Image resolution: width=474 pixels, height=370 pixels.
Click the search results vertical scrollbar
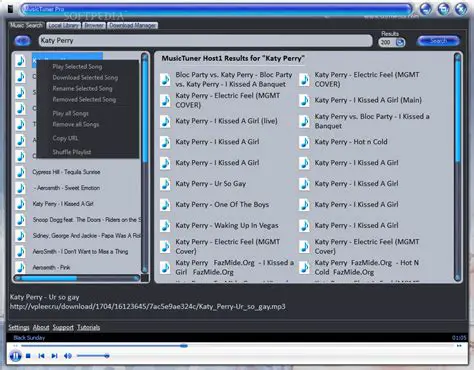458,166
